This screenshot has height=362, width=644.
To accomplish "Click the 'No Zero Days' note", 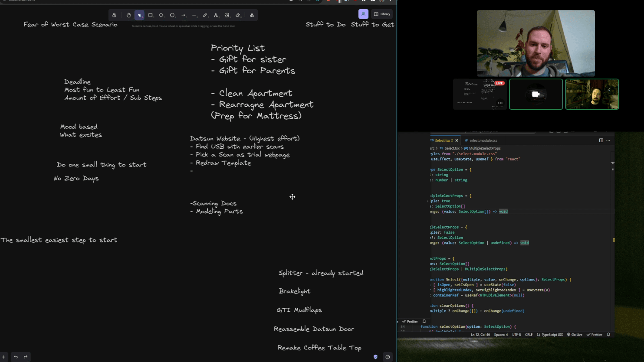I will pyautogui.click(x=76, y=178).
